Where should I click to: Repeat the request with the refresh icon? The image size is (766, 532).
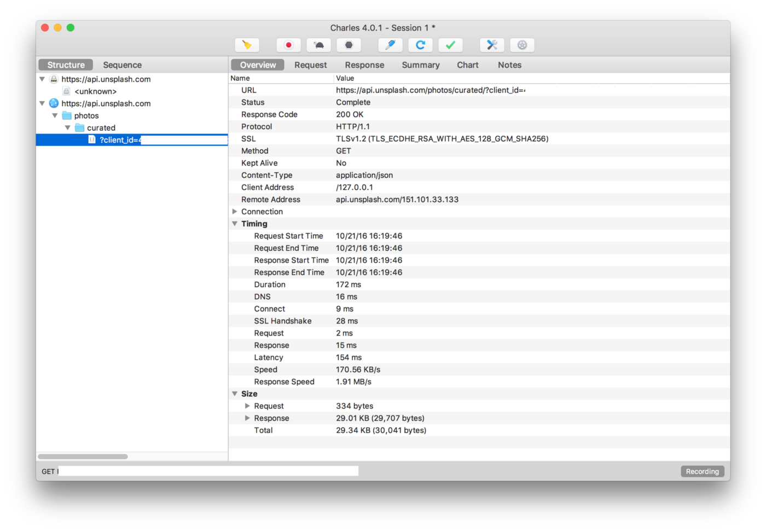tap(420, 45)
